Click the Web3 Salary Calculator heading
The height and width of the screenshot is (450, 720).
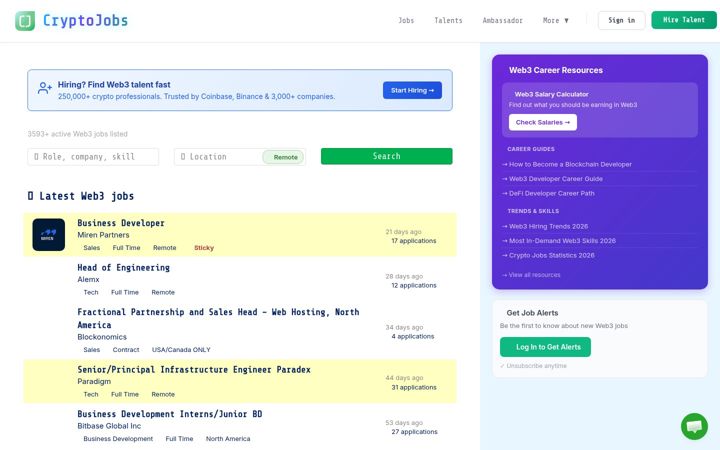[x=551, y=94]
